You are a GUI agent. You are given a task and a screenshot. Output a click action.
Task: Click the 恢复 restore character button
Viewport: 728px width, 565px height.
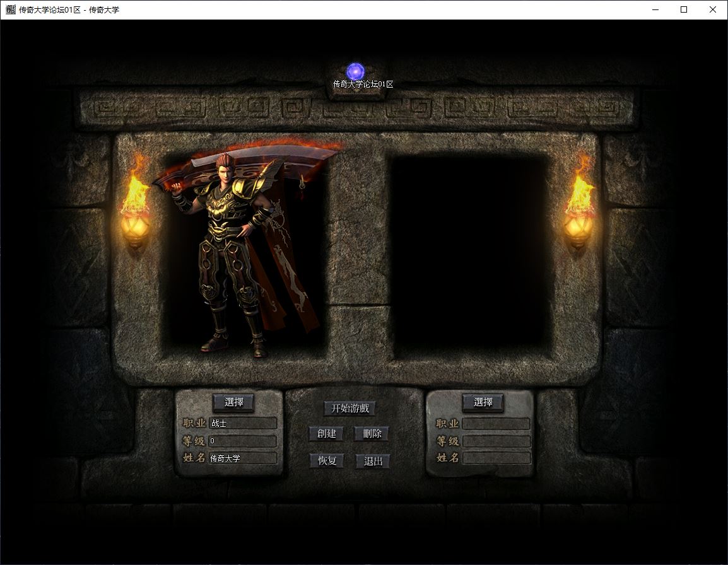click(x=327, y=460)
